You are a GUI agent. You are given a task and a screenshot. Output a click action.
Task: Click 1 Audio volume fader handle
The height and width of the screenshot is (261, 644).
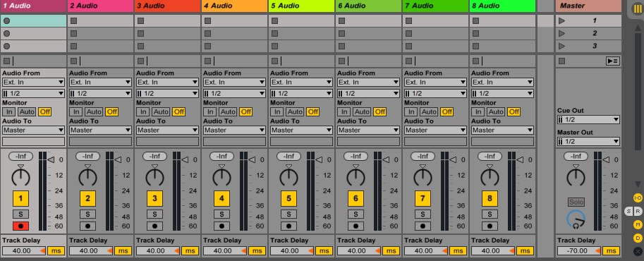(51, 159)
